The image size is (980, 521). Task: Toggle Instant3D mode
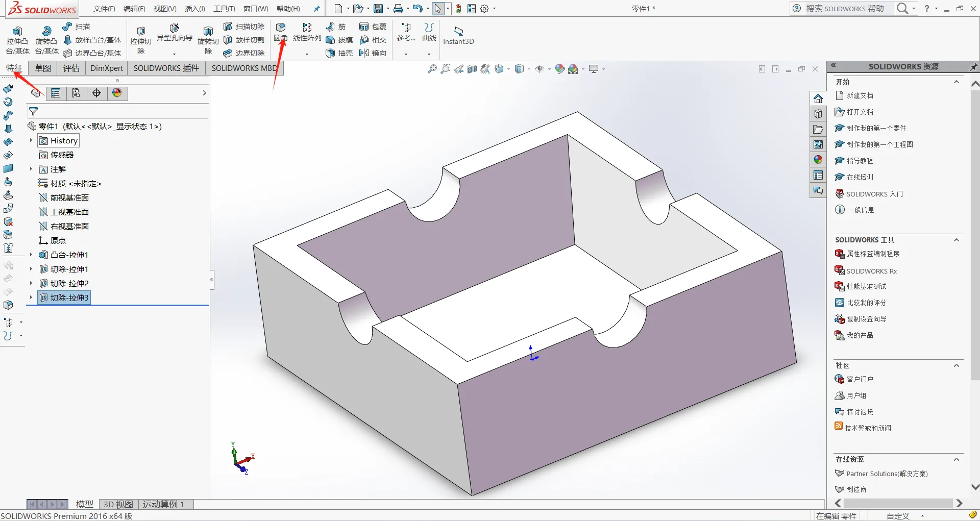(x=458, y=35)
